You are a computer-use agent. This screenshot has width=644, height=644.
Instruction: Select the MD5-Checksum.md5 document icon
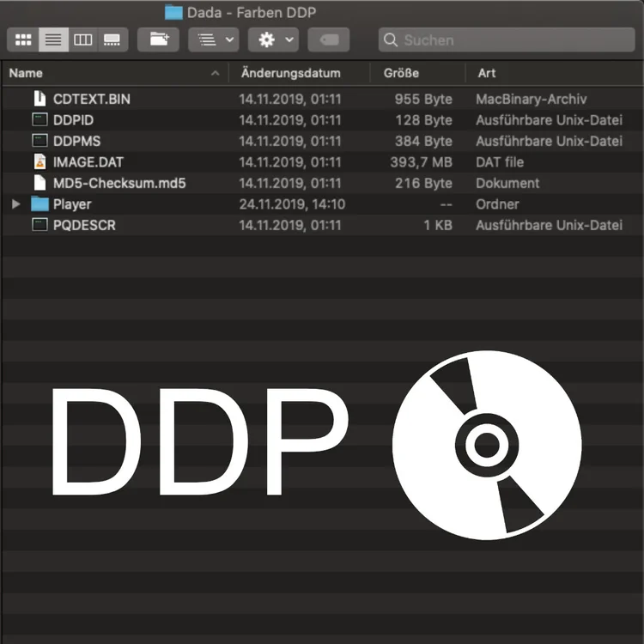point(39,182)
